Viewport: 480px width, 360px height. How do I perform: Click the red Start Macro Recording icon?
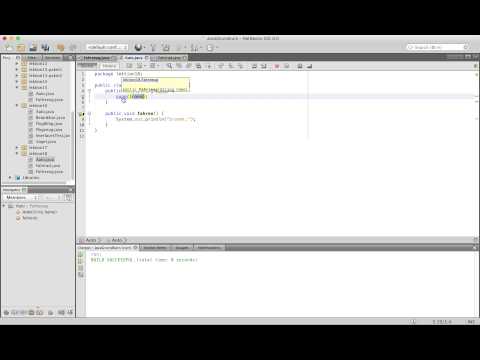276,66
